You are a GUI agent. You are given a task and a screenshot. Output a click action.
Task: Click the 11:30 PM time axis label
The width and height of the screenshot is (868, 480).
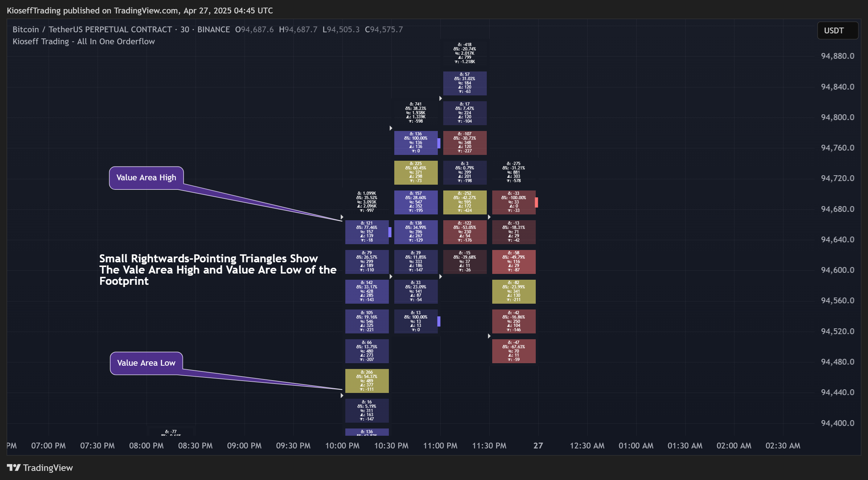coord(489,446)
